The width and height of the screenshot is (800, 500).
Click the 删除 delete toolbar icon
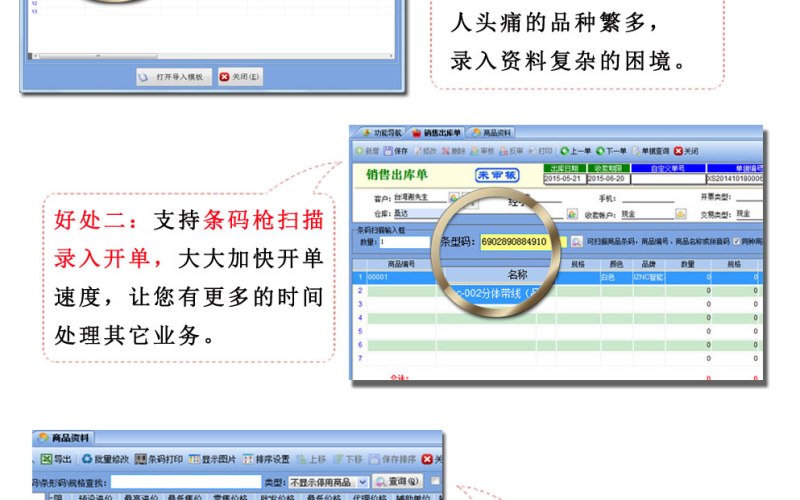click(x=454, y=151)
